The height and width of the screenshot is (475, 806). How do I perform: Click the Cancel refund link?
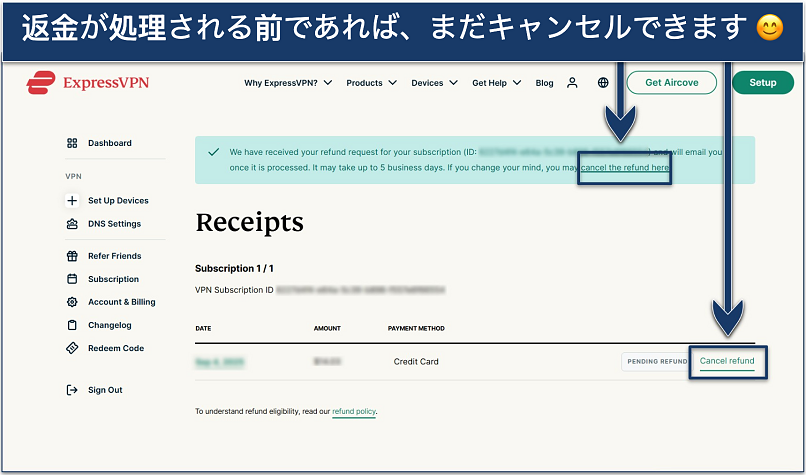[x=727, y=361]
